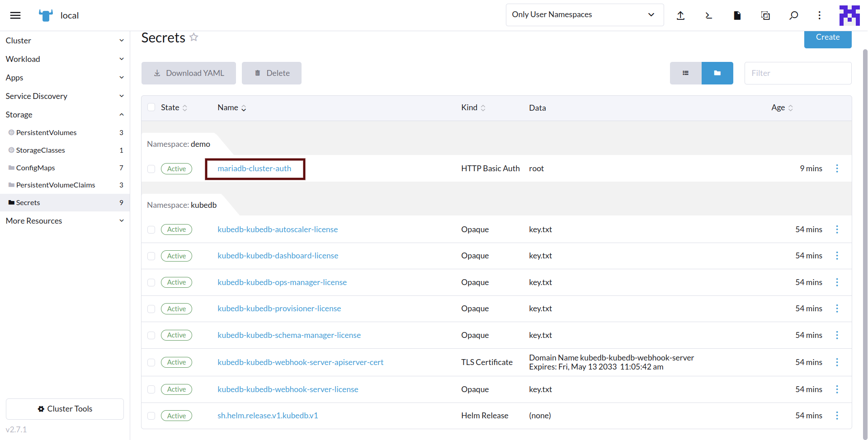Viewport: 868px width, 440px height.
Task: Click the Filter input field
Action: [797, 73]
